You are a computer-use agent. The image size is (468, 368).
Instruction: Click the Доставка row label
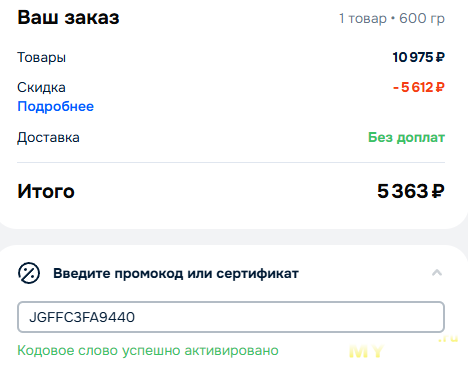[48, 138]
